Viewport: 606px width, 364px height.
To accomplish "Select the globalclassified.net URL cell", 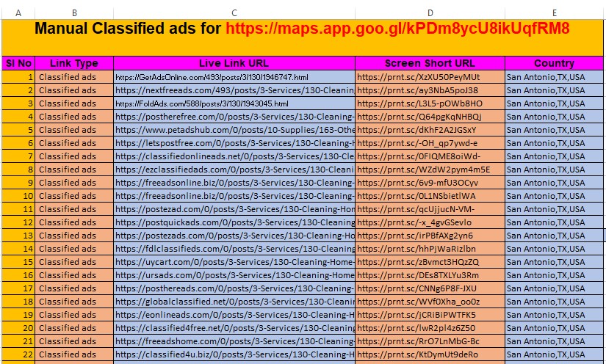I will pyautogui.click(x=234, y=302).
